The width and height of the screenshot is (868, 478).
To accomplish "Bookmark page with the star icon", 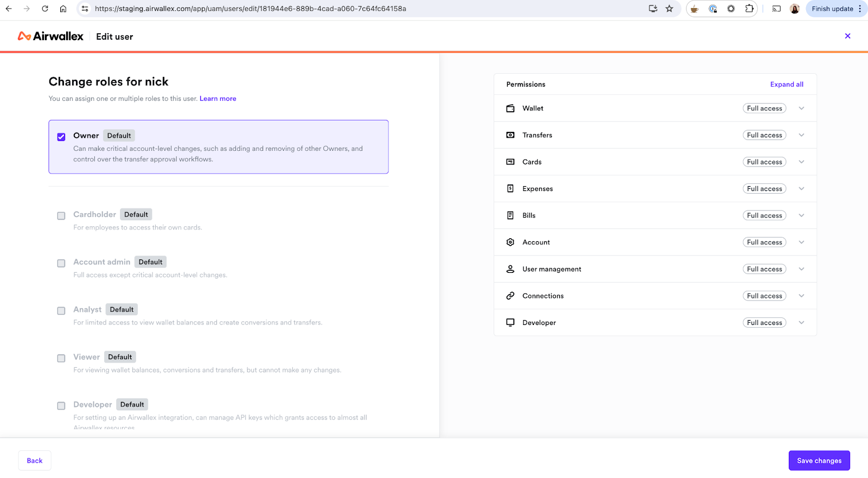I will pyautogui.click(x=669, y=9).
